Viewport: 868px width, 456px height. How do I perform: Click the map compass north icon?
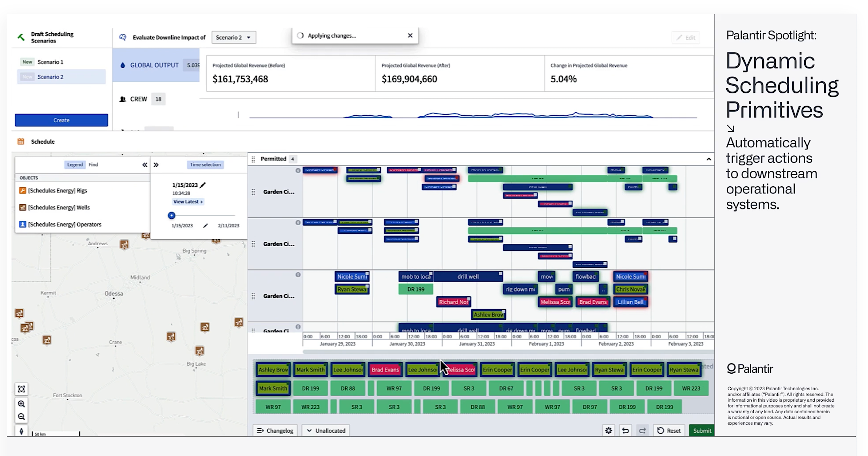pyautogui.click(x=21, y=431)
